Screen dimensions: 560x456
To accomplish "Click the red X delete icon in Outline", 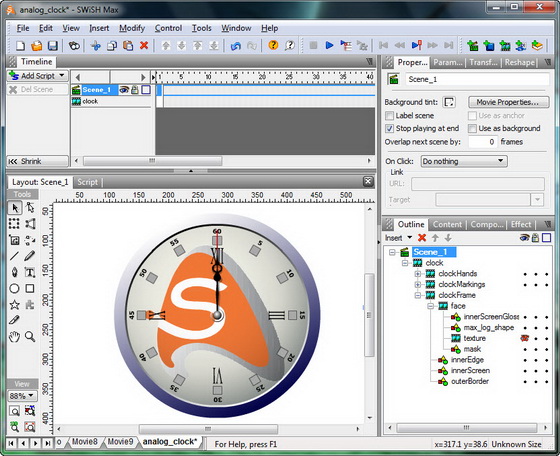I will click(422, 238).
